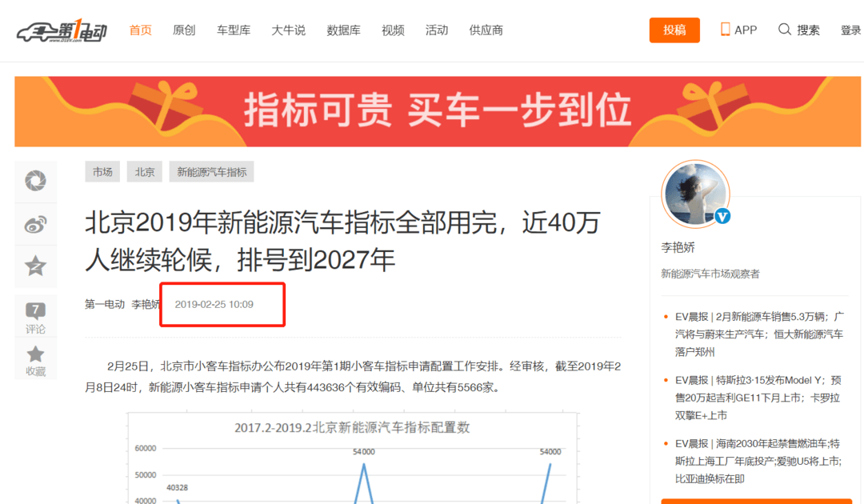Open comments bubble showing 7

(x=35, y=311)
